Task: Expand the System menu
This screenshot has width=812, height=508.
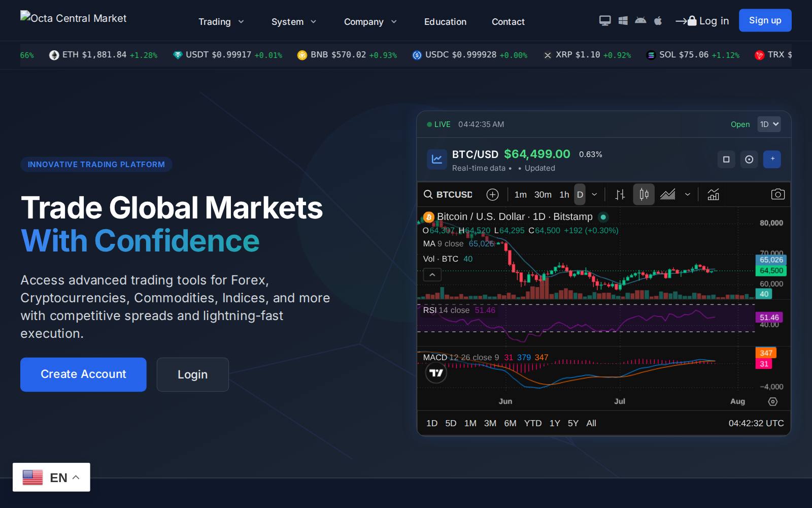Action: click(294, 22)
